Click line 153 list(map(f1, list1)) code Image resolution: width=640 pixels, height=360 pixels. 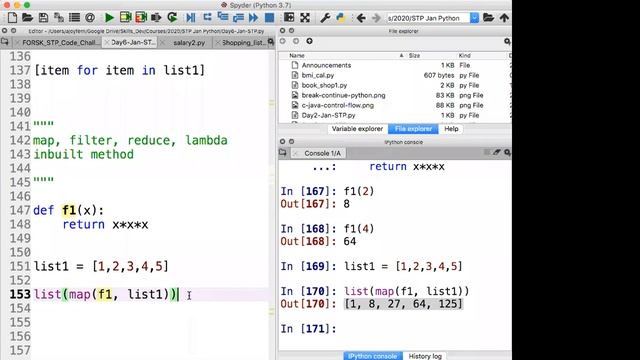tap(106, 294)
